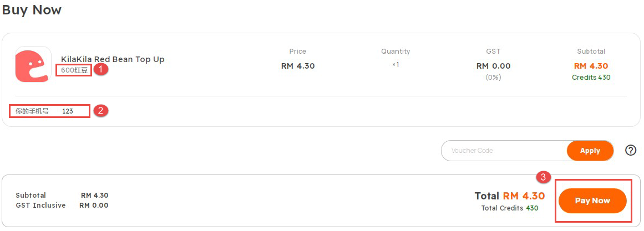The height and width of the screenshot is (231, 644).
Task: Click the Quantity ×1 value
Action: pos(395,65)
